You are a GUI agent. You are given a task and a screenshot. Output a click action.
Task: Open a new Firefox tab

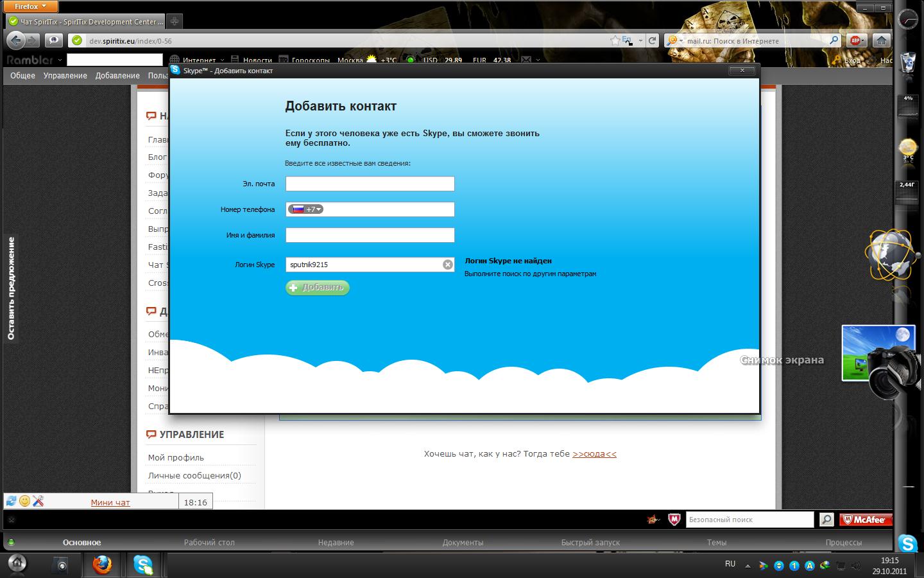(175, 21)
